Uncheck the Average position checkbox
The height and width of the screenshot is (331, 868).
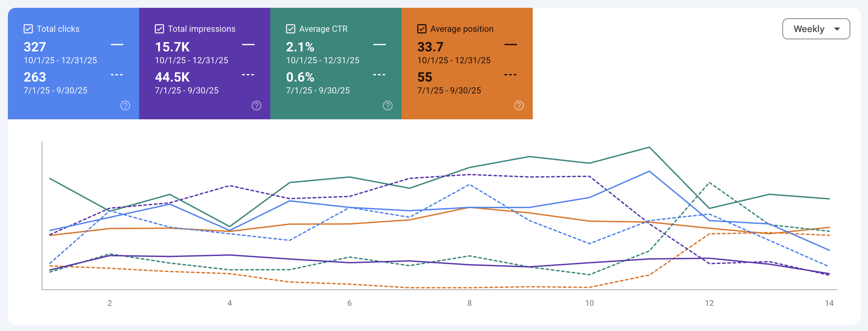click(x=421, y=29)
